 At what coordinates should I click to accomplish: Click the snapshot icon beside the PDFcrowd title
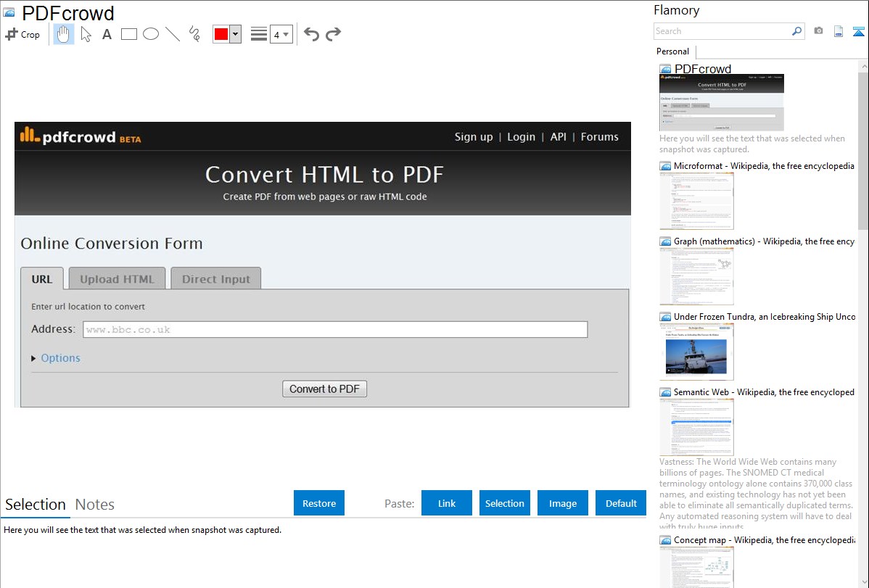(9, 13)
